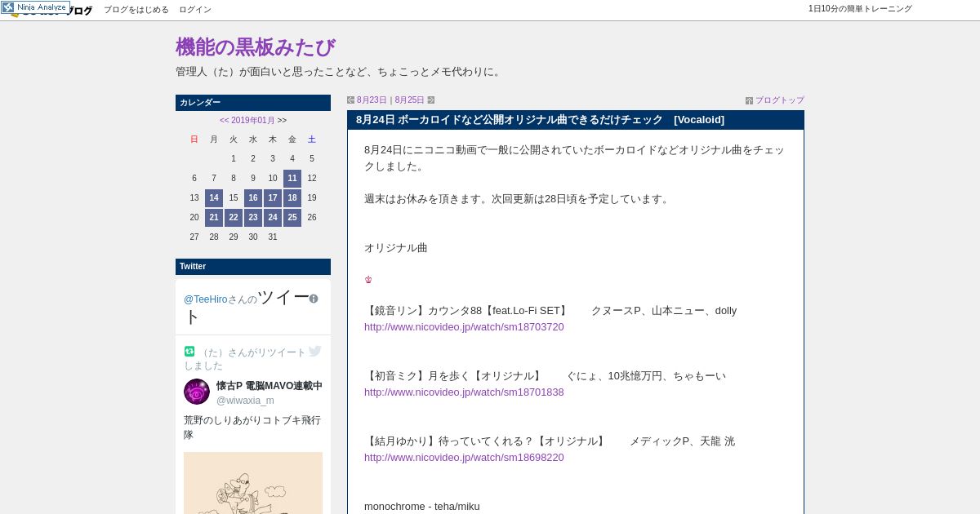The height and width of the screenshot is (514, 980).
Task: Go to next month with >> arrows
Action: coord(283,120)
